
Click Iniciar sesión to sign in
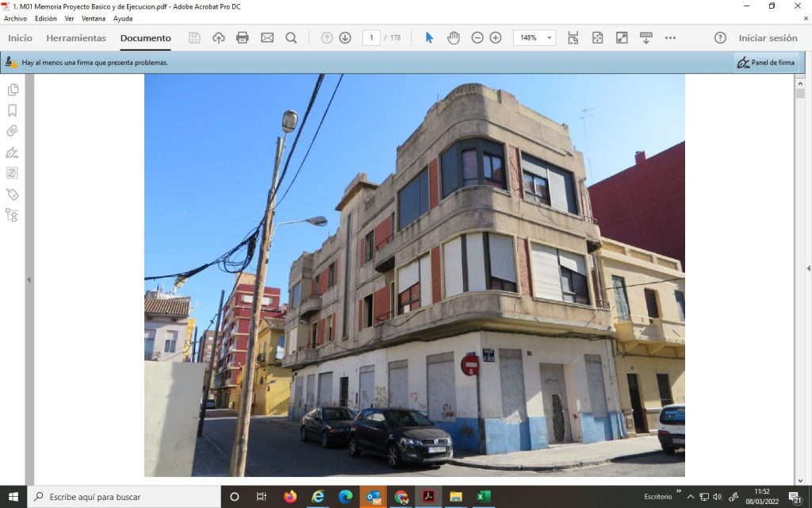coord(768,38)
